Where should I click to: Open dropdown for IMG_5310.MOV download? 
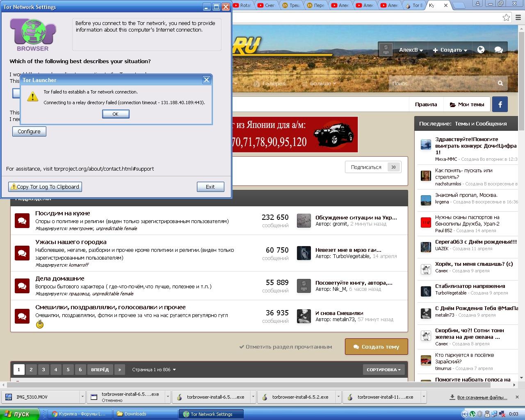[82, 397]
